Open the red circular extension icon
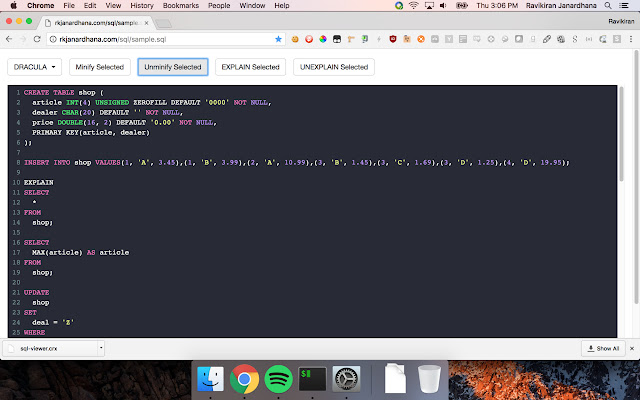The image size is (640, 400). click(309, 39)
